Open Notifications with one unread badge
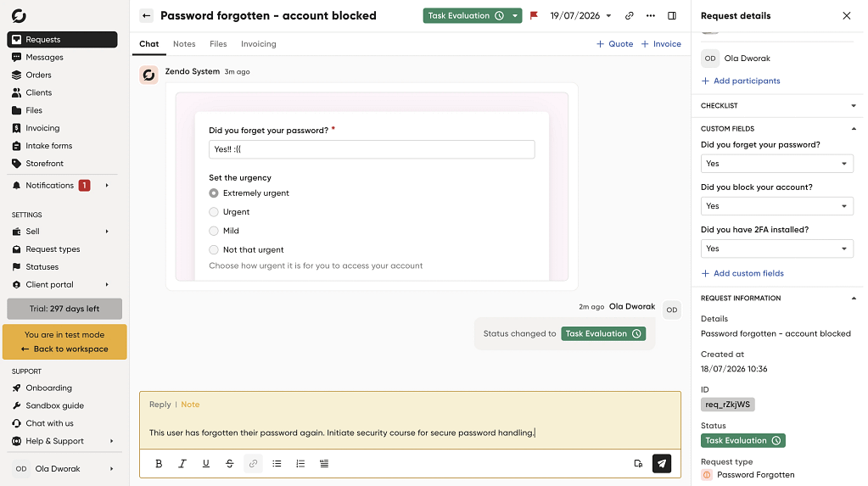This screenshot has height=486, width=868. pyautogui.click(x=62, y=186)
